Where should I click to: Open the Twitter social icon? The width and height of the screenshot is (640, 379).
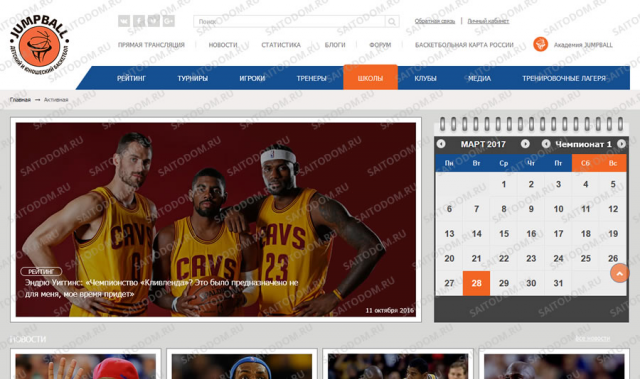click(x=154, y=20)
